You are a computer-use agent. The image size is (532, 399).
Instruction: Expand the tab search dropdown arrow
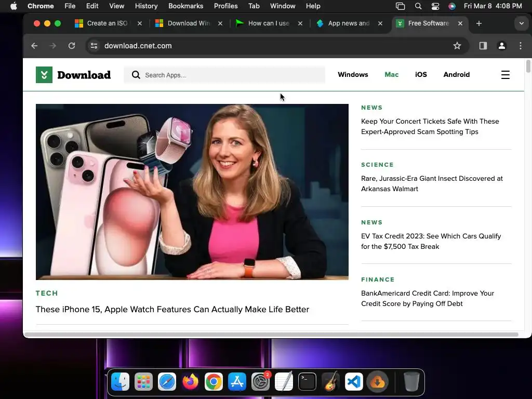[x=522, y=23]
